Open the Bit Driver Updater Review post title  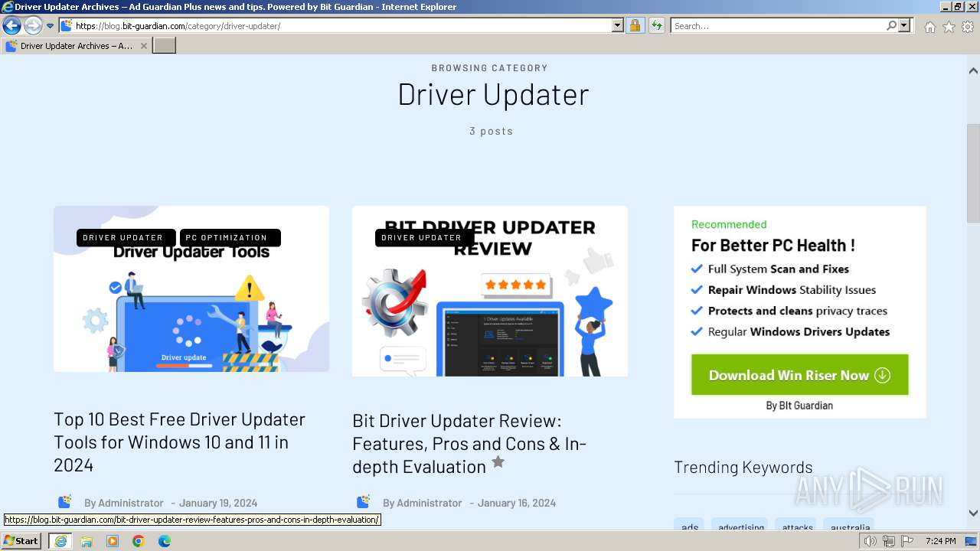tap(469, 444)
